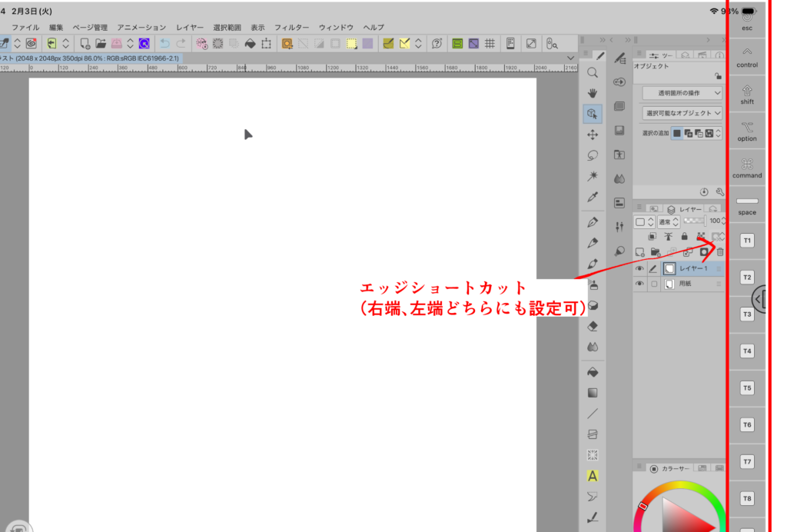The width and height of the screenshot is (787, 532).
Task: Select the Eraser tool
Action: [593, 326]
